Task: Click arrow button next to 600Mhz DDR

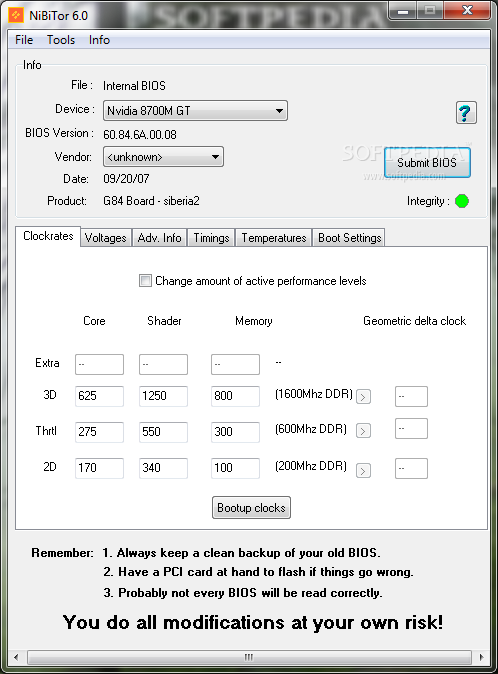Action: 363,431
